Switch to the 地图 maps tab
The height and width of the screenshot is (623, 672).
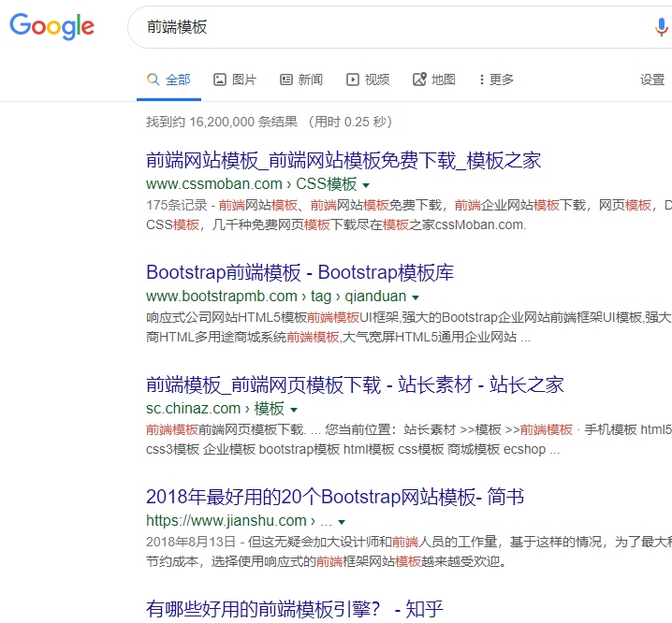tap(433, 80)
